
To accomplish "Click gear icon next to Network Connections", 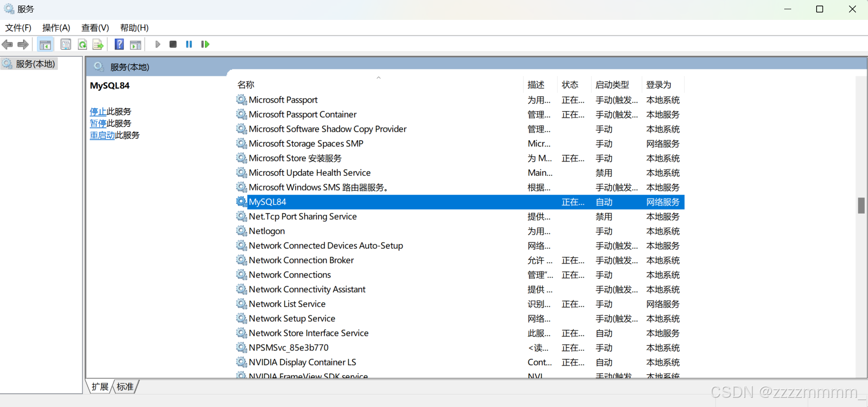I will click(x=242, y=275).
